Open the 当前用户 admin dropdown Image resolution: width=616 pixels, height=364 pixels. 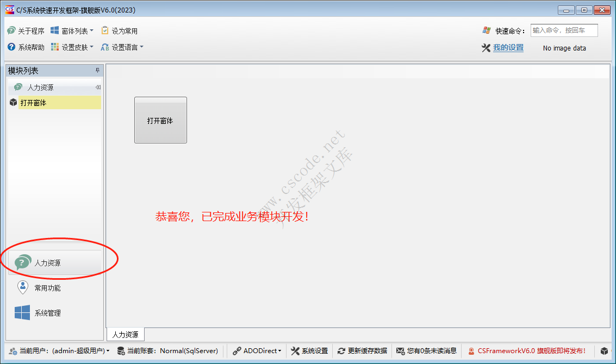pyautogui.click(x=59, y=350)
